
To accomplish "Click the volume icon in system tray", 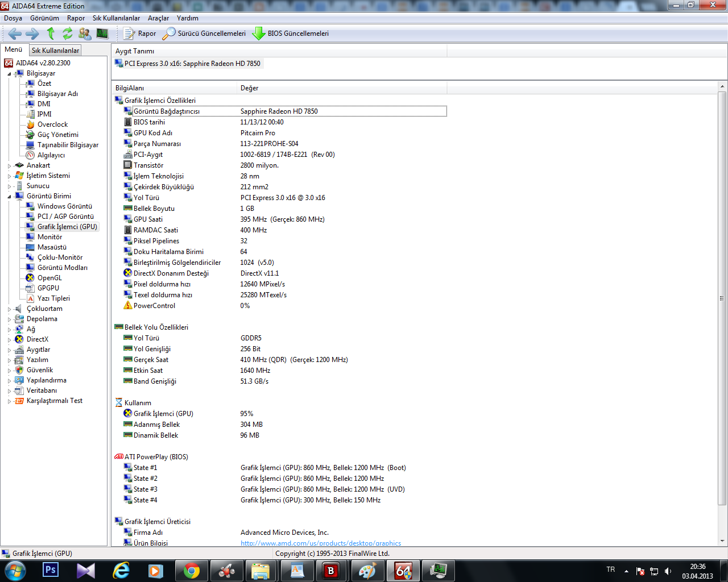I will tap(668, 571).
